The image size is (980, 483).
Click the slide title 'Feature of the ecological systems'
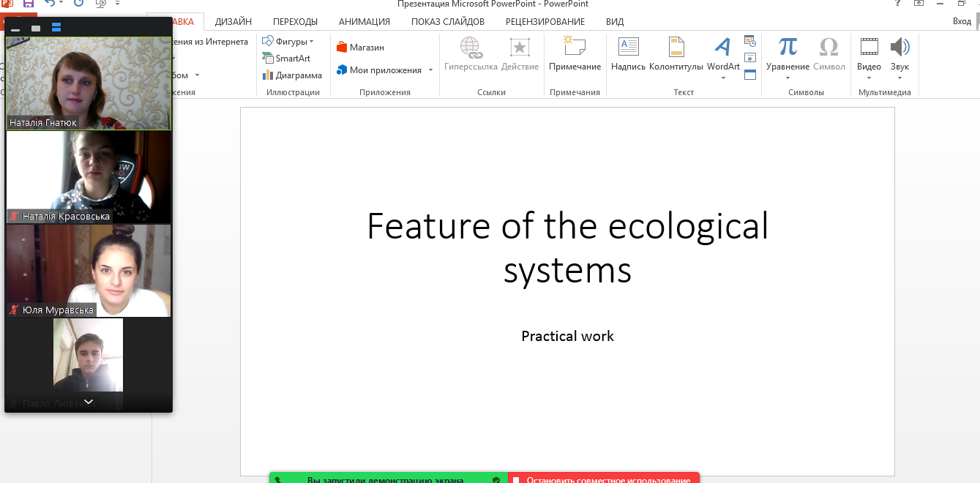coord(567,247)
